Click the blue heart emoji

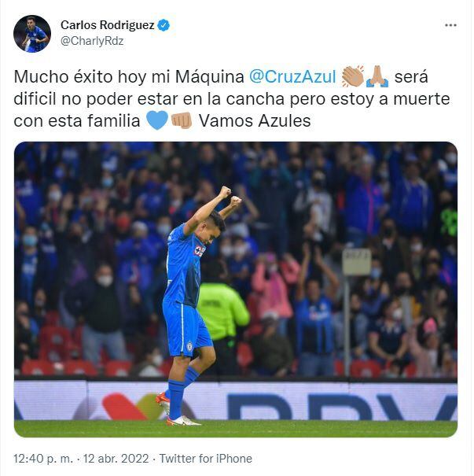coord(157,120)
